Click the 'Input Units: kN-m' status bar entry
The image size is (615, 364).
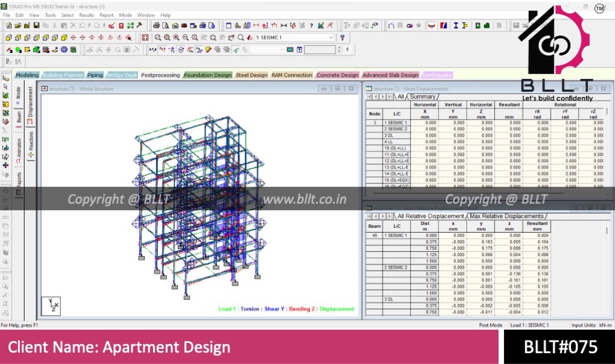click(591, 325)
